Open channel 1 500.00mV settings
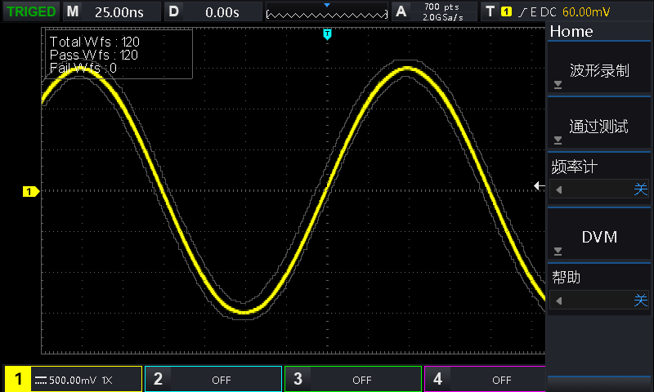Screen dimensions: 654x392 pyautogui.click(x=73, y=379)
